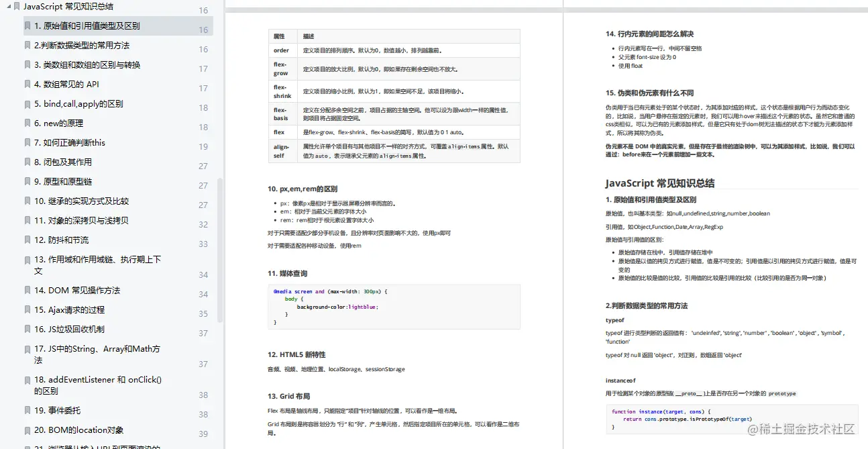The image size is (868, 449).
Task: Click the large JavaScript 常见知识总结 page heading
Action: tap(660, 183)
